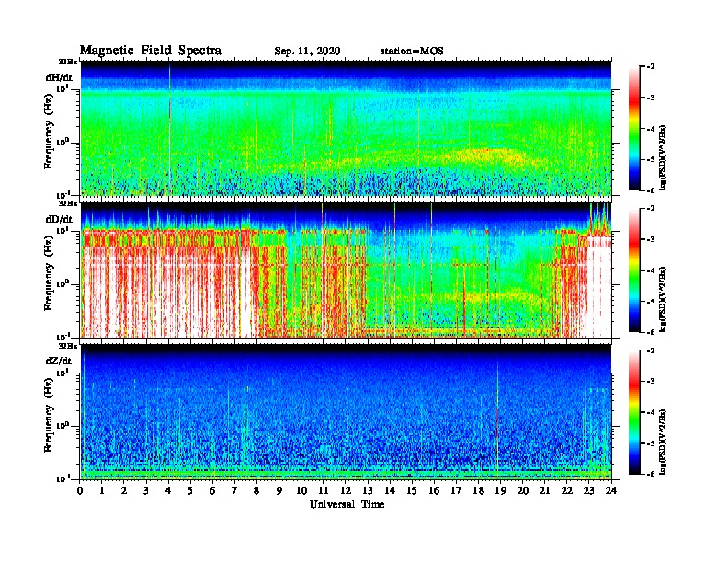
Task: Click the "32Hz" mark atop the dH/dt axis
Action: click(67, 62)
